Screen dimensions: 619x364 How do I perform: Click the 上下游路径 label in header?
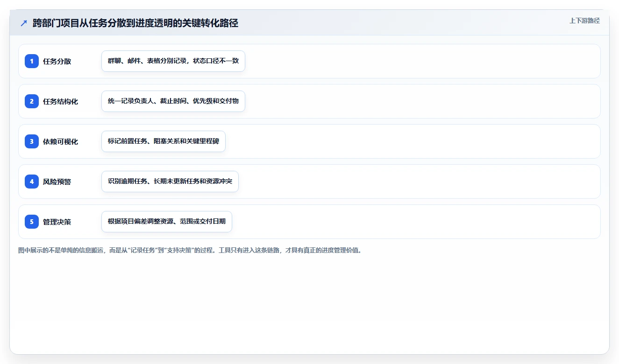(x=584, y=21)
